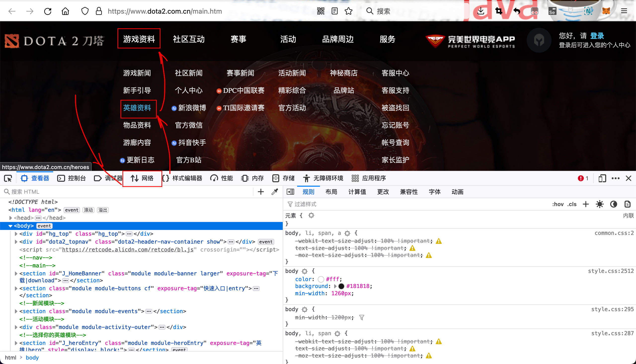Viewport: 636px width, 364px height.
Task: Open the 网络 network tab
Action: tap(142, 178)
